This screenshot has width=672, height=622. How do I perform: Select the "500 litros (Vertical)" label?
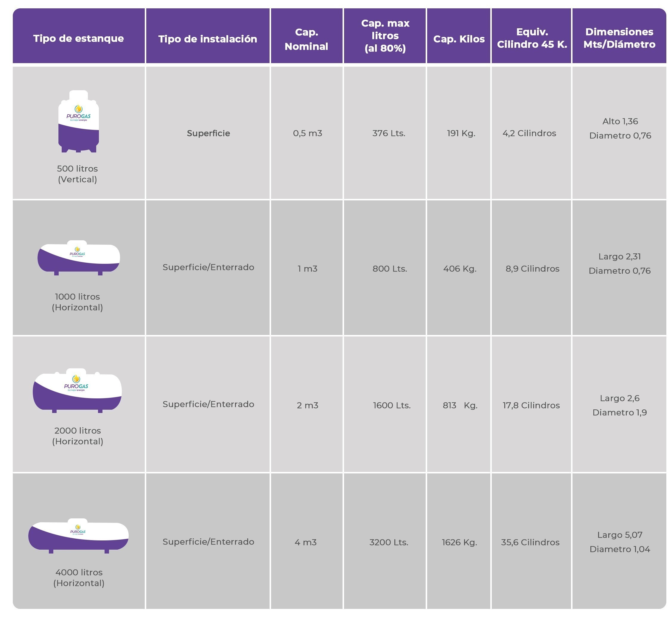(x=77, y=174)
